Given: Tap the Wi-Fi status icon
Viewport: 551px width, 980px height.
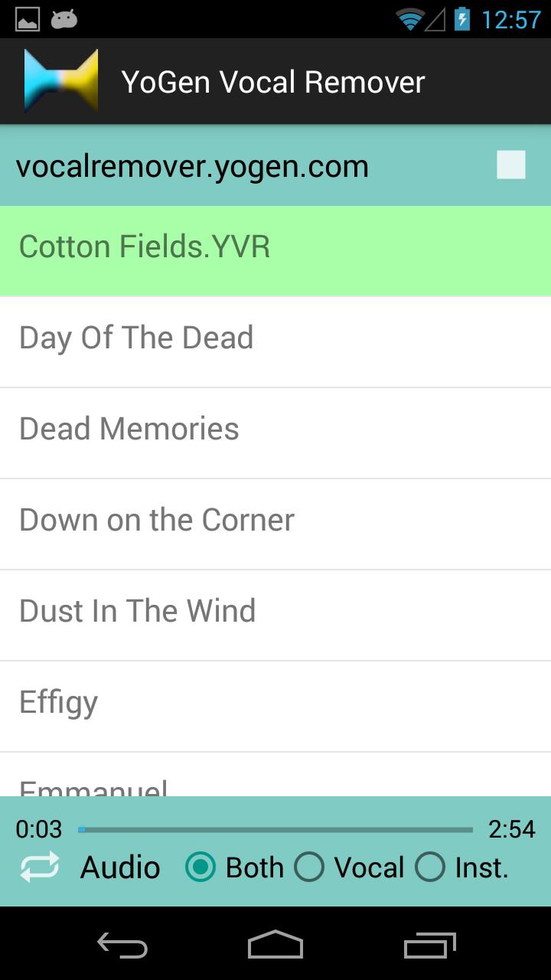Looking at the screenshot, I should [x=410, y=19].
